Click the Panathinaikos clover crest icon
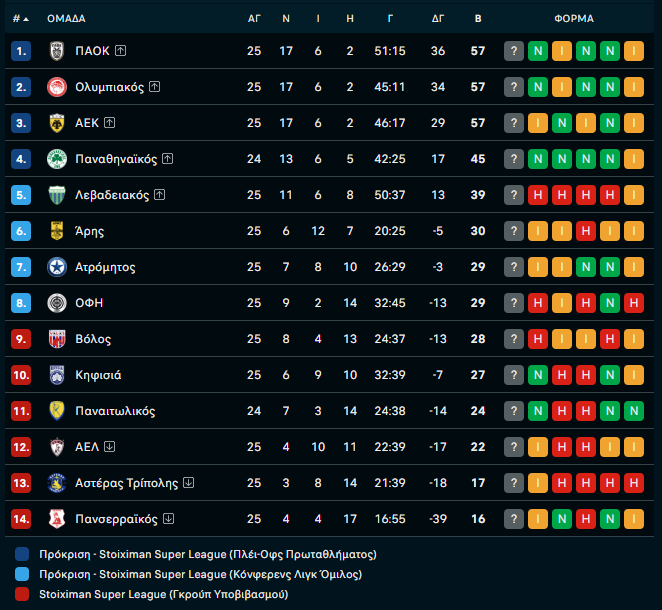 tap(56, 159)
